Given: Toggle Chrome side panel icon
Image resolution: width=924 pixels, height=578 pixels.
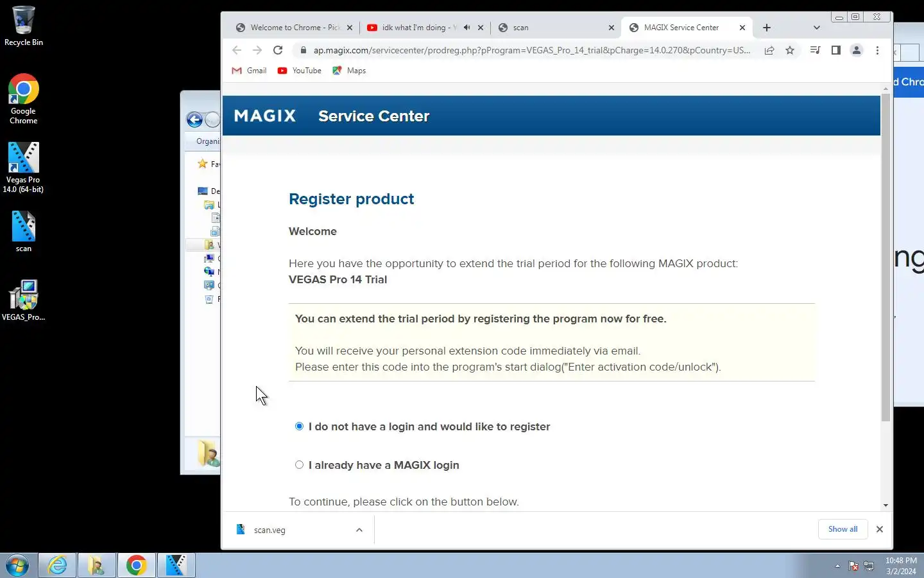Looking at the screenshot, I should (835, 50).
